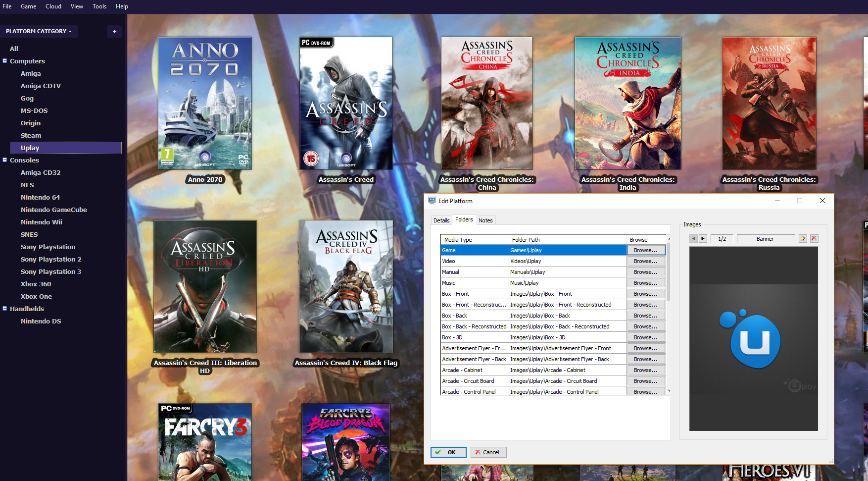Select the Assassin's Creed PC cover
Image resolution: width=868 pixels, height=481 pixels.
[346, 104]
